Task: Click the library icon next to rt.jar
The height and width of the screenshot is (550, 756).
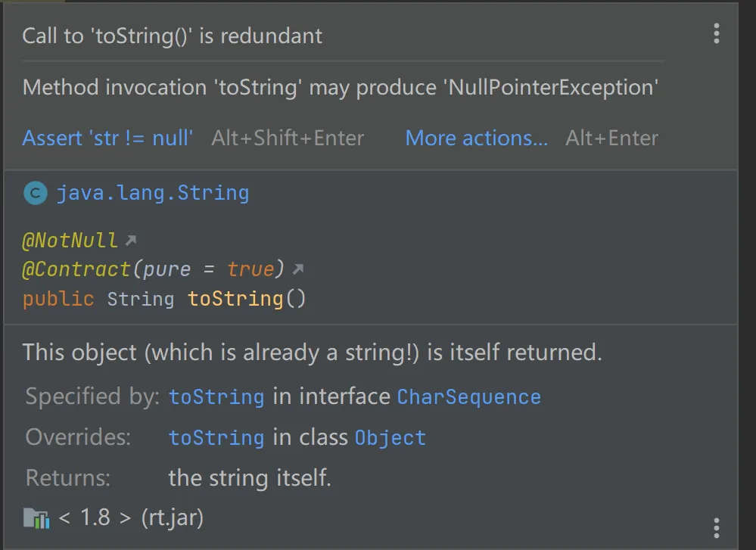Action: 36,518
